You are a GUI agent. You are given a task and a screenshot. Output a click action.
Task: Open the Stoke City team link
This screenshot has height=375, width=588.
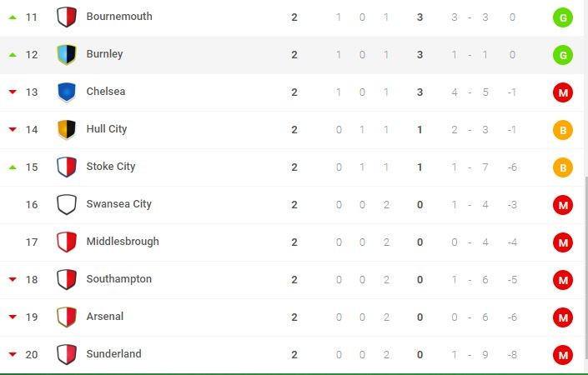coord(111,167)
